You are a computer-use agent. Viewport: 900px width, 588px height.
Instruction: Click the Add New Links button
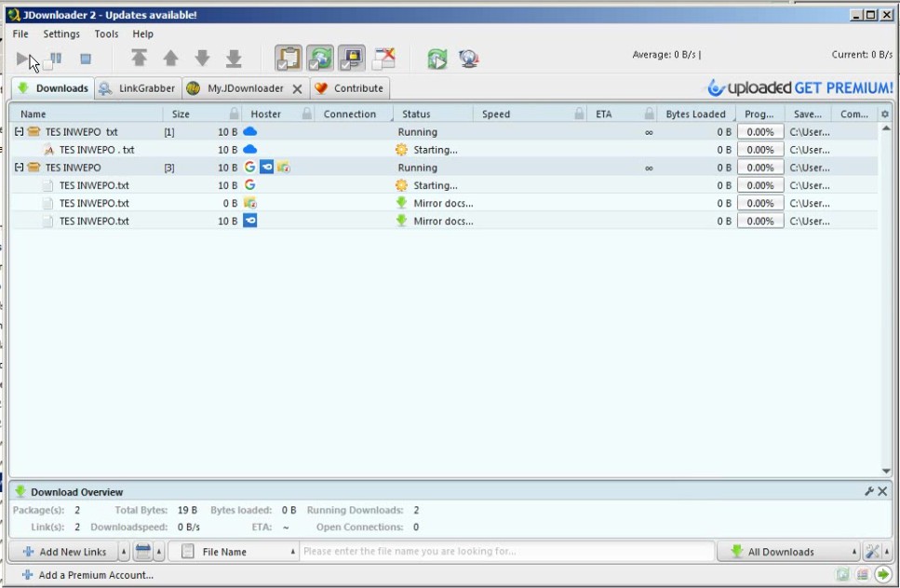tap(63, 552)
